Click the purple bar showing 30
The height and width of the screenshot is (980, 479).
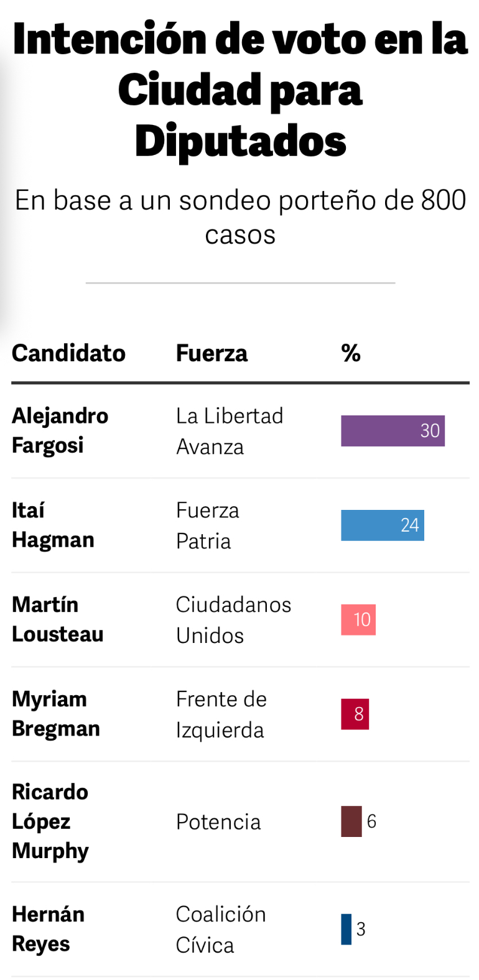[393, 431]
